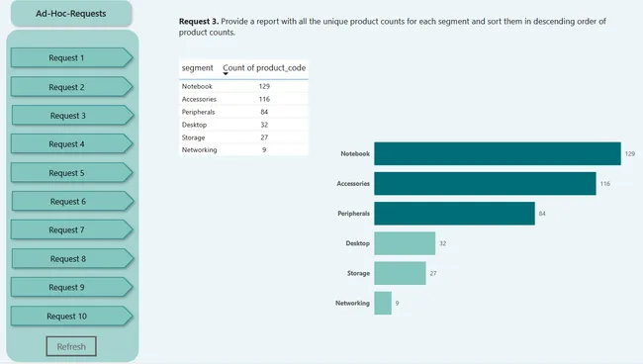This screenshot has width=643, height=364.
Task: Click the Ad-Hoc-Requests header label
Action: click(71, 14)
